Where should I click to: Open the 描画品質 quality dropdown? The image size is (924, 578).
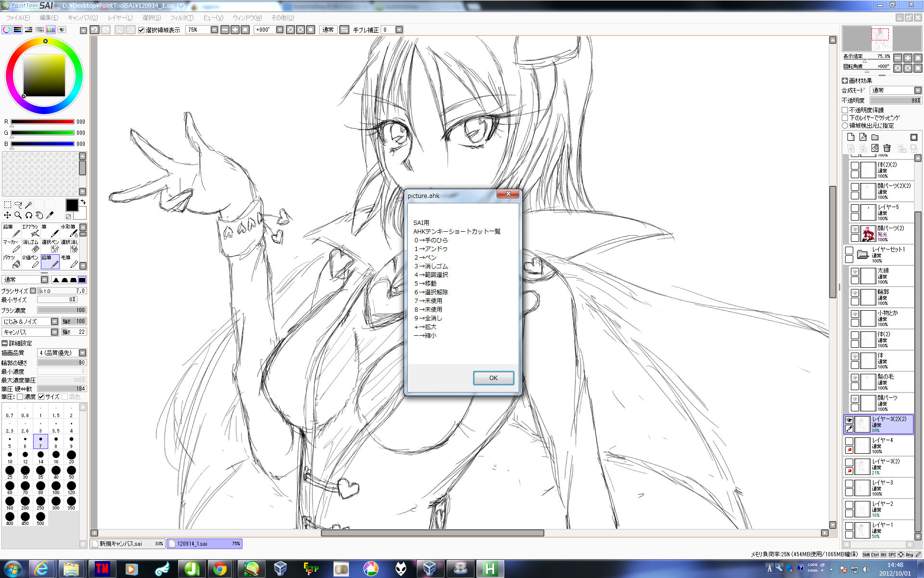pyautogui.click(x=82, y=353)
